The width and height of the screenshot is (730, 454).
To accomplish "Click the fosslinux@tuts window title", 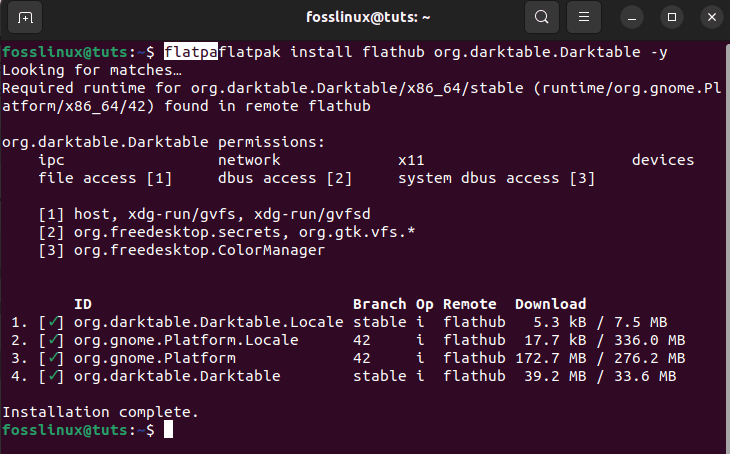I will 354,17.
